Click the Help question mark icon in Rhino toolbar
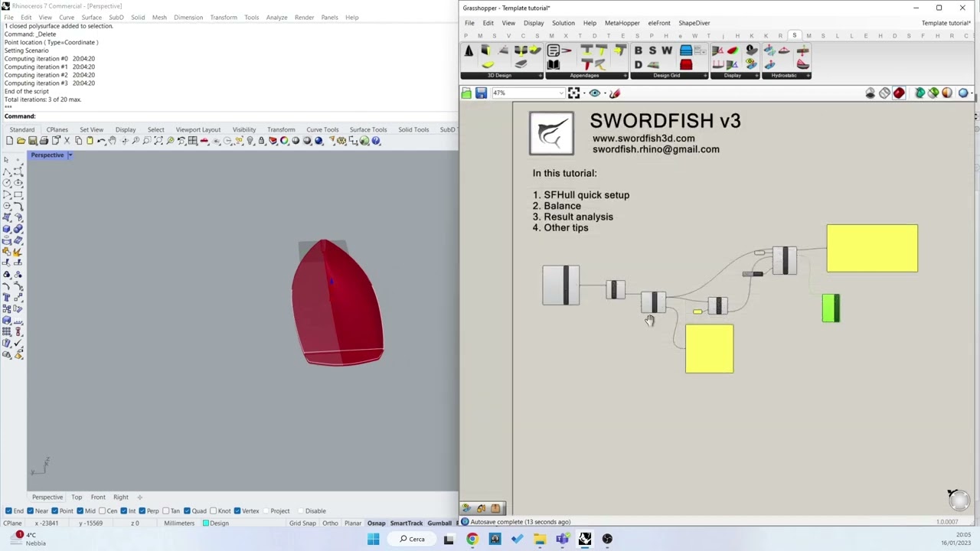Screen dimensions: 980x551 tap(375, 141)
